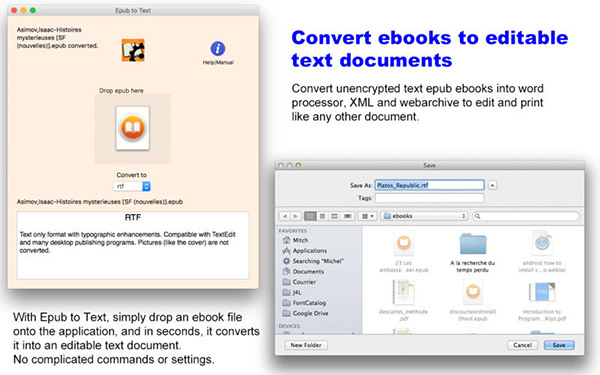Screen dimensions: 600x375
Task: Select Searching "Michel" in sidebar
Action: tap(313, 261)
